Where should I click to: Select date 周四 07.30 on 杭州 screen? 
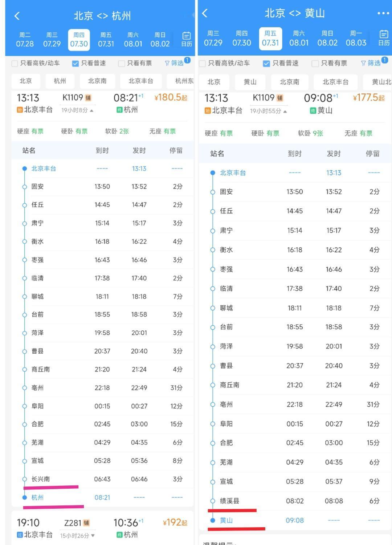(x=79, y=40)
